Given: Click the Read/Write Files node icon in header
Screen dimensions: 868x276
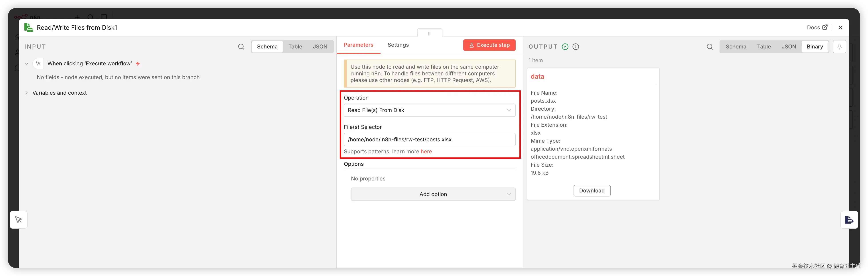Looking at the screenshot, I should [29, 28].
